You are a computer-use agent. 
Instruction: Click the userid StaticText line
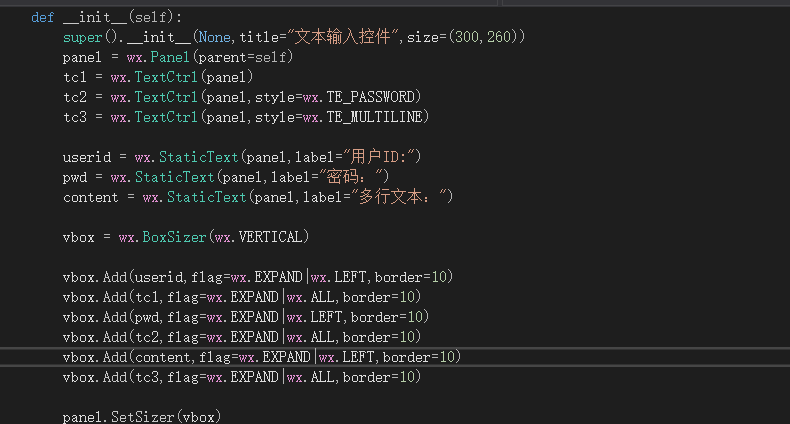242,157
